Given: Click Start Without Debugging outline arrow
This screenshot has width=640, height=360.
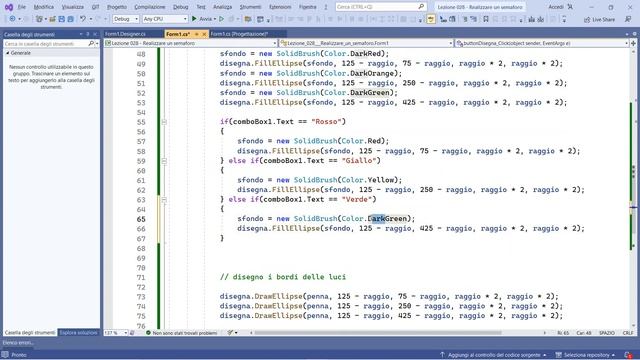Looking at the screenshot, I should [222, 19].
